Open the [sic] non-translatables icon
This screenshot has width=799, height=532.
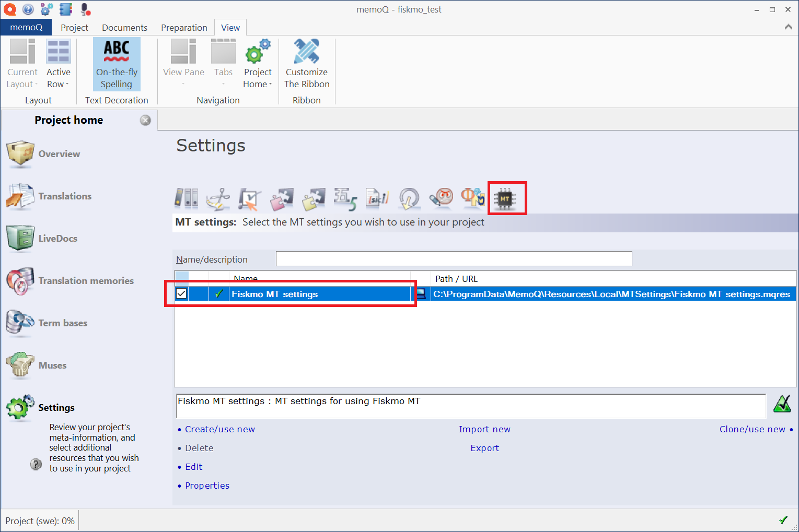tap(377, 199)
